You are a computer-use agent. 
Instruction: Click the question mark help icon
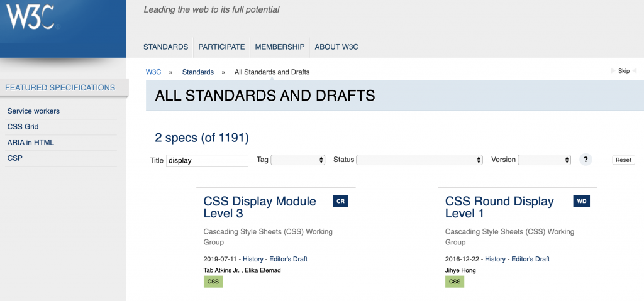(x=586, y=160)
